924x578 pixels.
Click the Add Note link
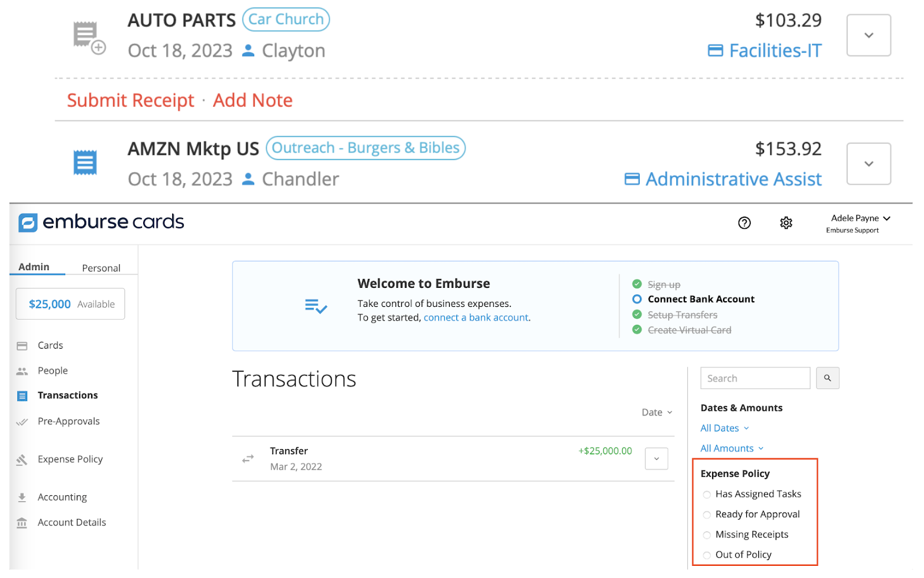tap(253, 101)
